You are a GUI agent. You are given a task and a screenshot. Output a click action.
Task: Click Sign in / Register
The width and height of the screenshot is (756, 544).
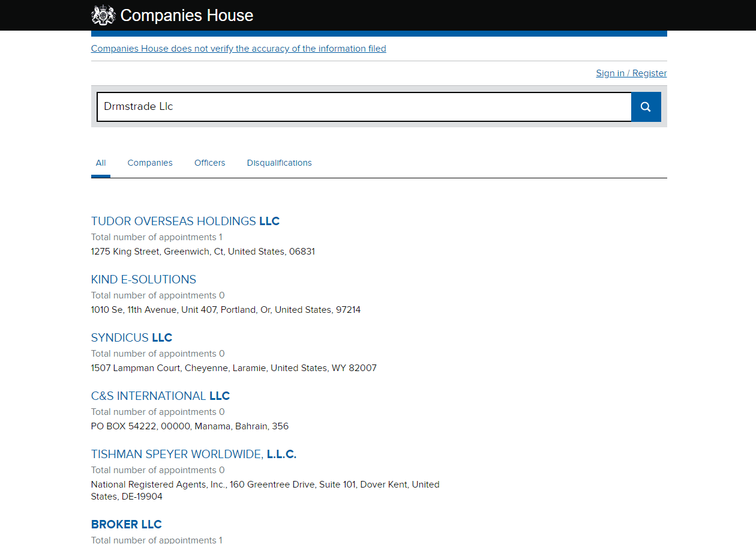(631, 73)
